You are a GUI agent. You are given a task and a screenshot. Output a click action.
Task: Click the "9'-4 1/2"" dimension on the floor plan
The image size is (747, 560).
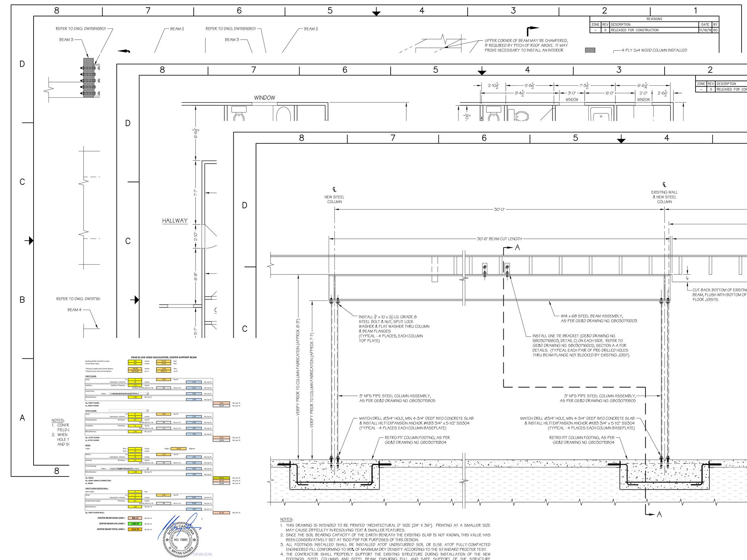tap(520, 93)
